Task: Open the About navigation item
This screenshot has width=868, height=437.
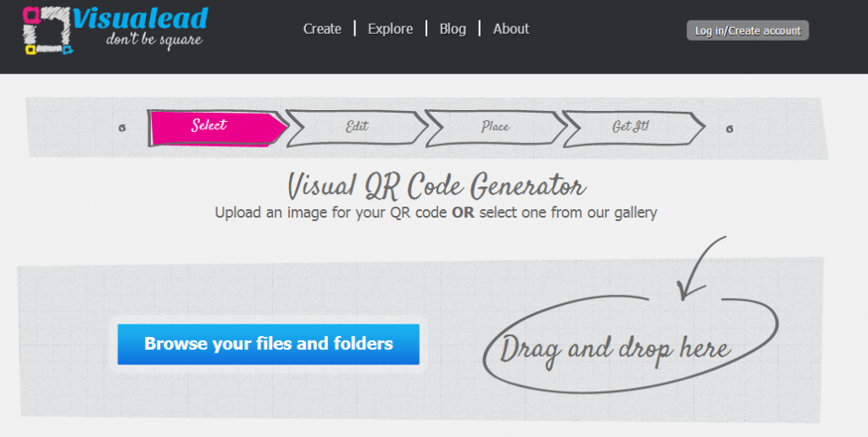Action: coord(511,29)
